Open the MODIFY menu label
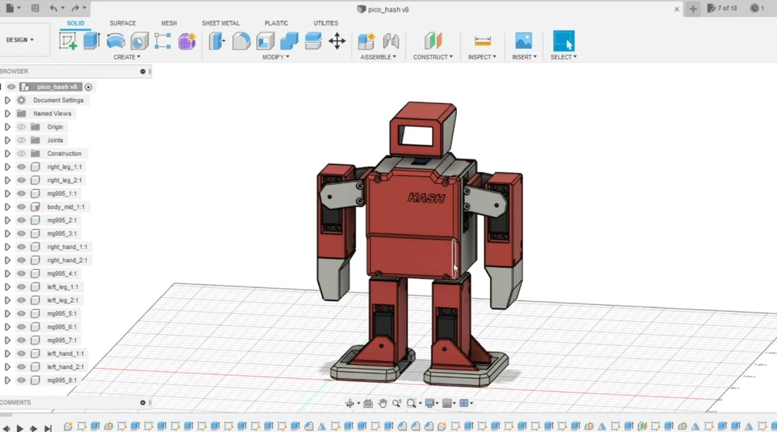Screen dimensions: 777x432 [275, 57]
